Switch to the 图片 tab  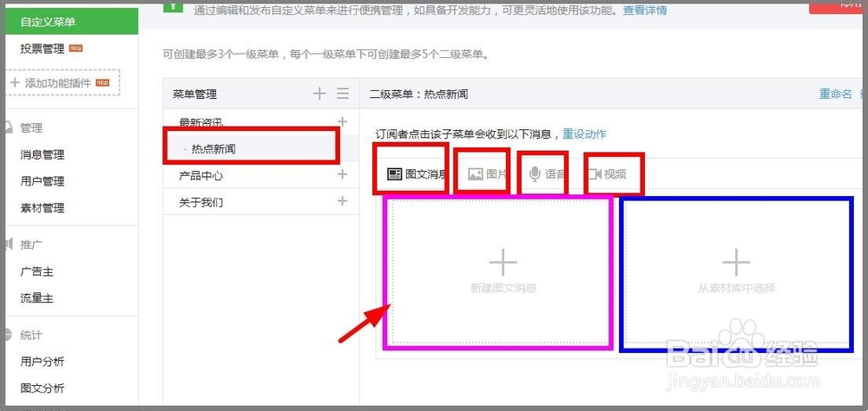click(x=487, y=174)
